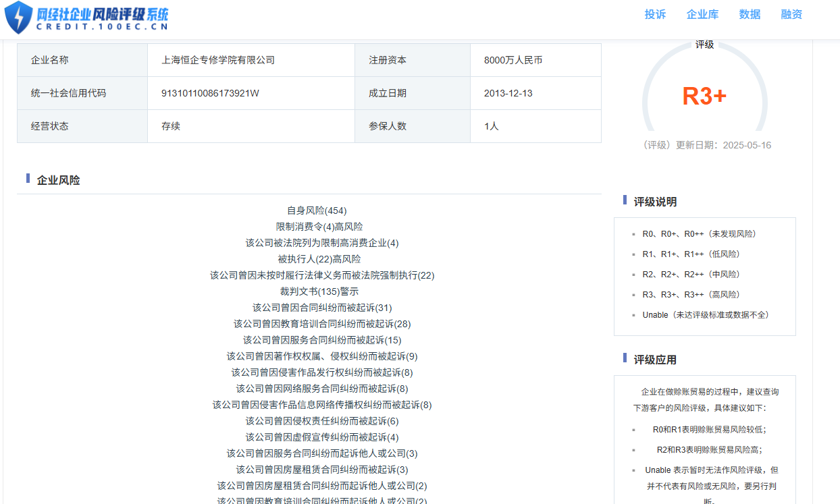
Task: Click 虚假宣传纠纷而被起诉(4) line
Action: point(322,437)
